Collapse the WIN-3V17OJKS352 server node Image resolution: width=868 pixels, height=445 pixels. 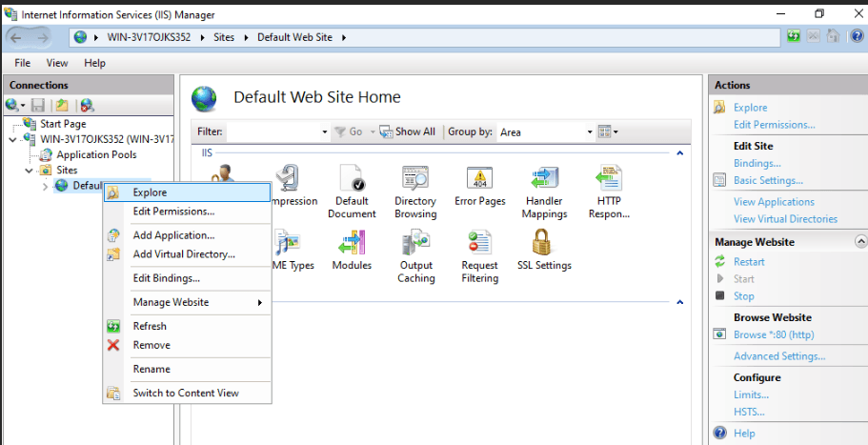12,139
